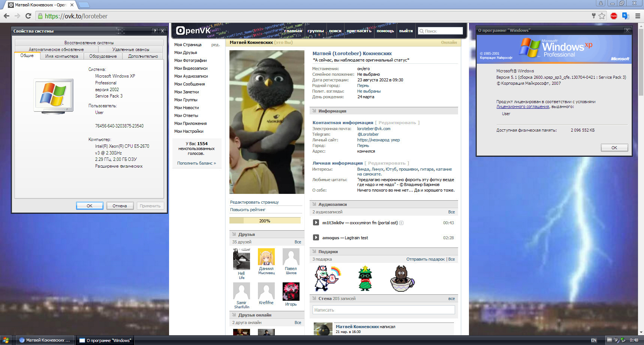644x345 pixels.
Task: Collapse the Аудиозаписи section header
Action: 332,204
